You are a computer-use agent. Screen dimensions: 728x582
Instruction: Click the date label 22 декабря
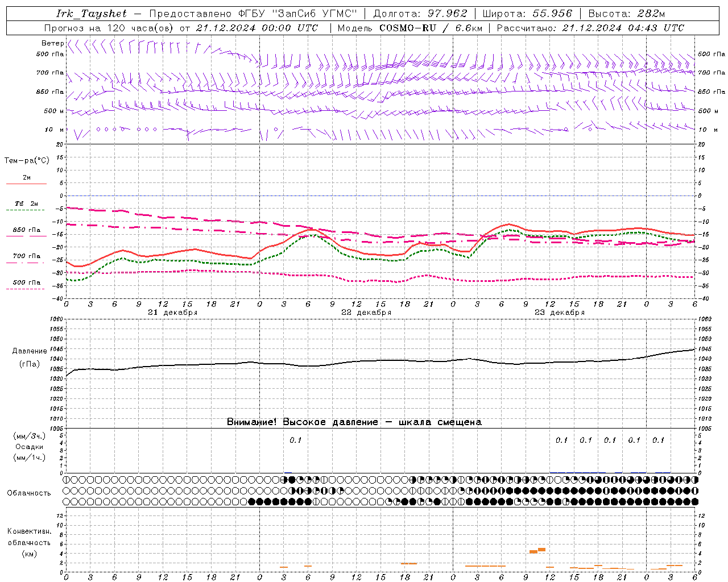click(x=366, y=313)
